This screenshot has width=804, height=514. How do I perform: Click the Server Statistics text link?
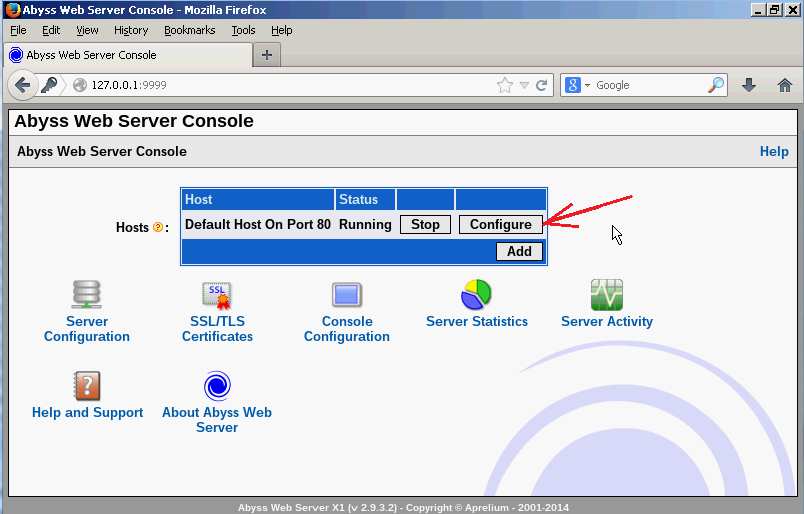(477, 321)
